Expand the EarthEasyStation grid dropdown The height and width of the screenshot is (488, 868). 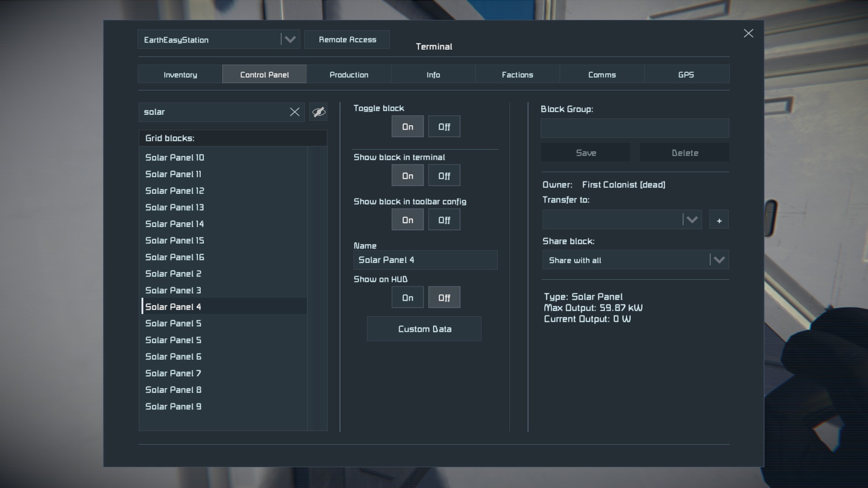[290, 40]
